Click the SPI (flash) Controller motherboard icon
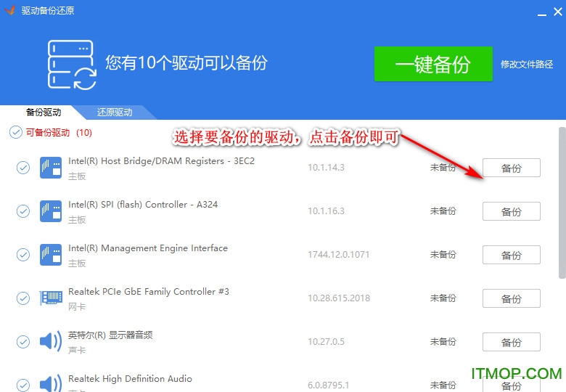The image size is (566, 392). tap(51, 211)
